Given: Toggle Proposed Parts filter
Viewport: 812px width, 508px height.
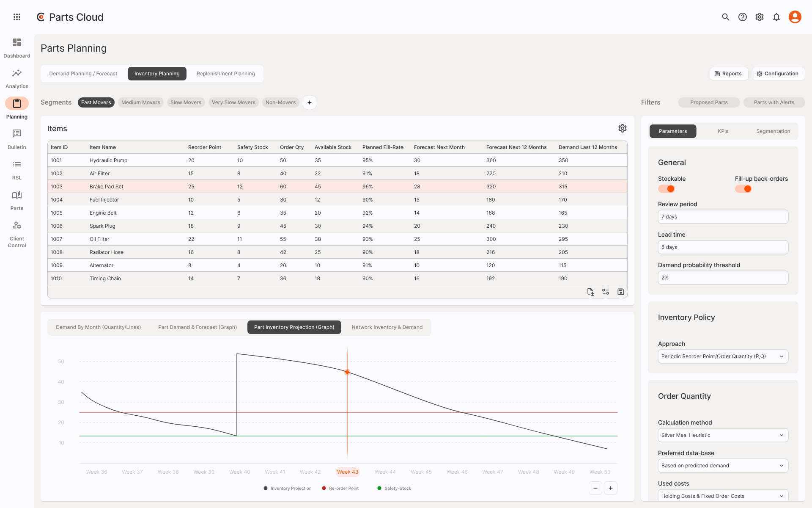Looking at the screenshot, I should 709,102.
